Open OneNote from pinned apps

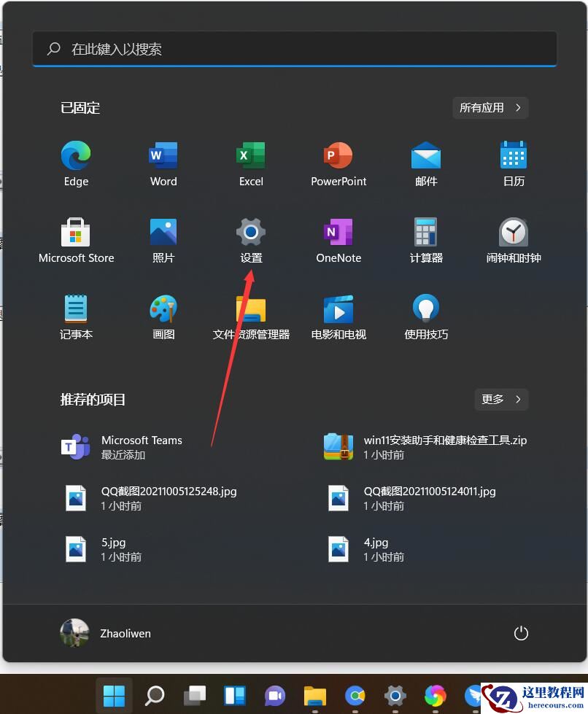[x=338, y=233]
